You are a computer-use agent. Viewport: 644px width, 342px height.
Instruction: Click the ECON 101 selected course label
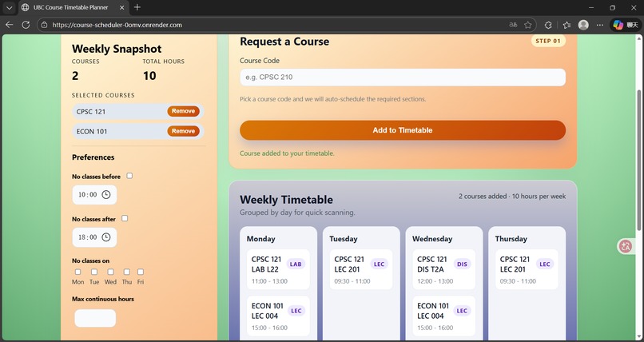coord(92,131)
